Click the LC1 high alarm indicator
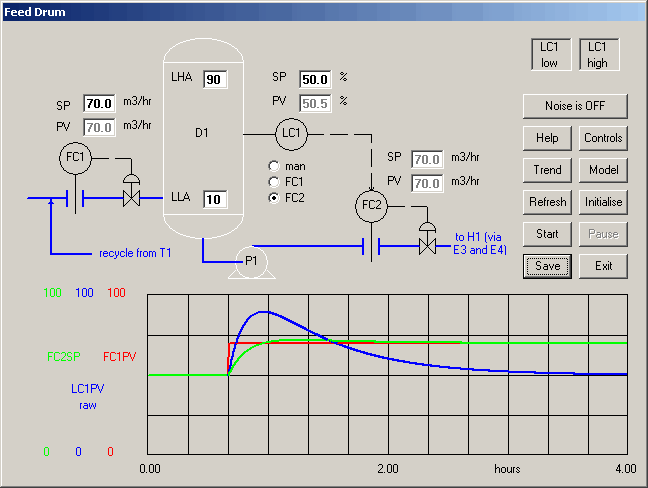Viewport: 648px width, 488px height. coord(598,55)
